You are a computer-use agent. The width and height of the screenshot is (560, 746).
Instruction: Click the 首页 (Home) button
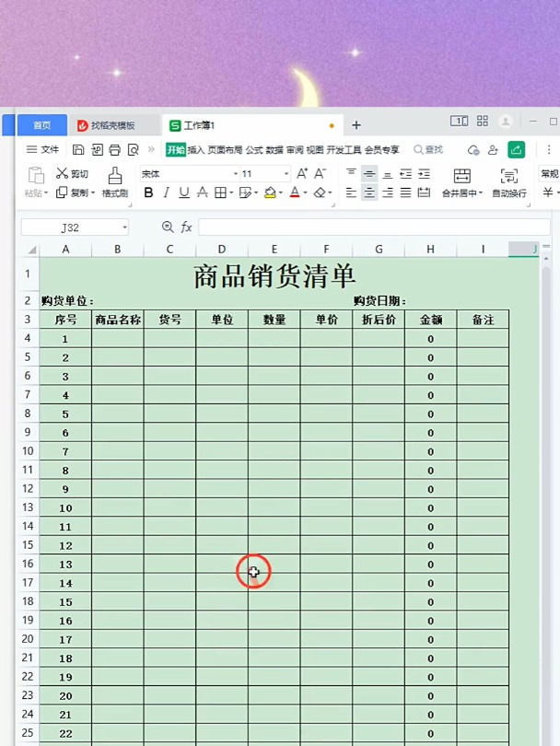tap(41, 125)
